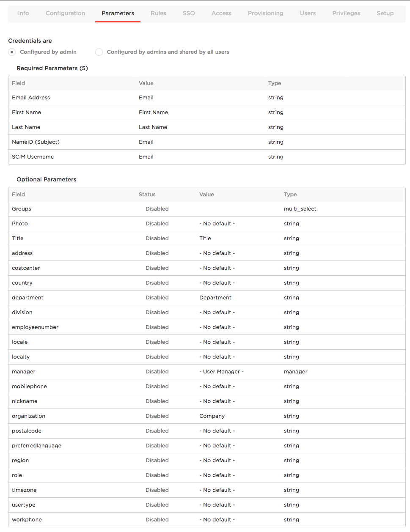This screenshot has height=532, width=410.
Task: Open the Users tab
Action: (x=308, y=14)
